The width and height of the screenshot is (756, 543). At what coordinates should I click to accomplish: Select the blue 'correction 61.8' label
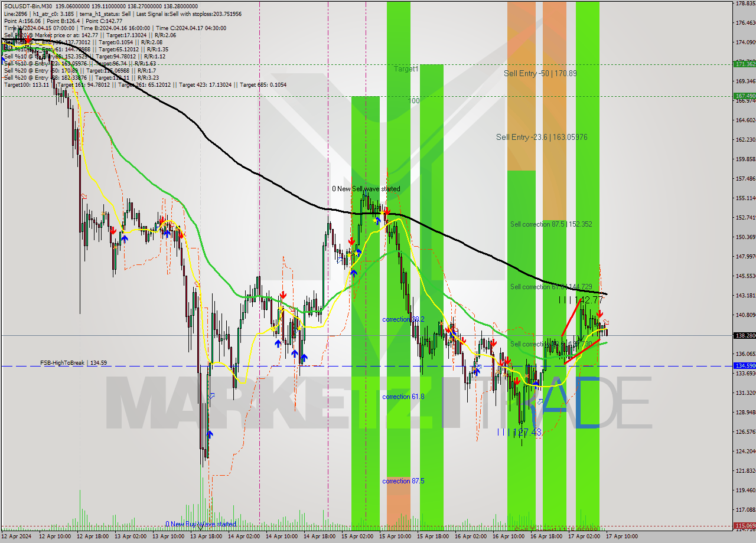(403, 397)
